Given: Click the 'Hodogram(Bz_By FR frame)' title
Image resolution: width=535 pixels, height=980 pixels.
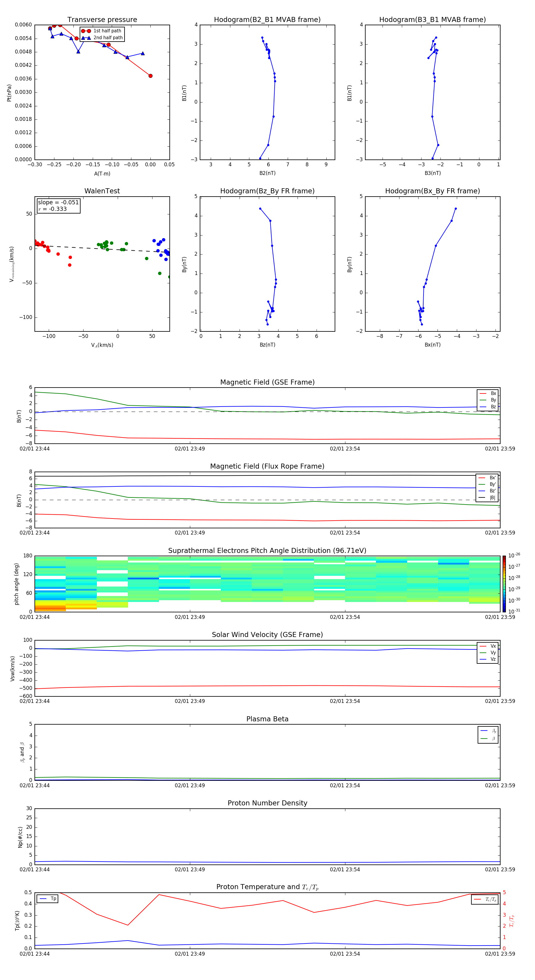Looking at the screenshot, I should [x=267, y=191].
